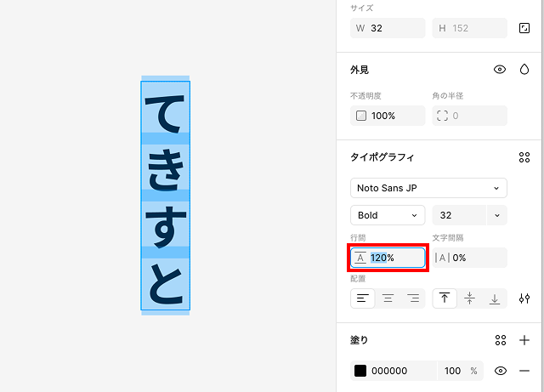Open the Noto Sans JP font dropdown
Viewport: 544px width, 392px height.
pos(428,188)
